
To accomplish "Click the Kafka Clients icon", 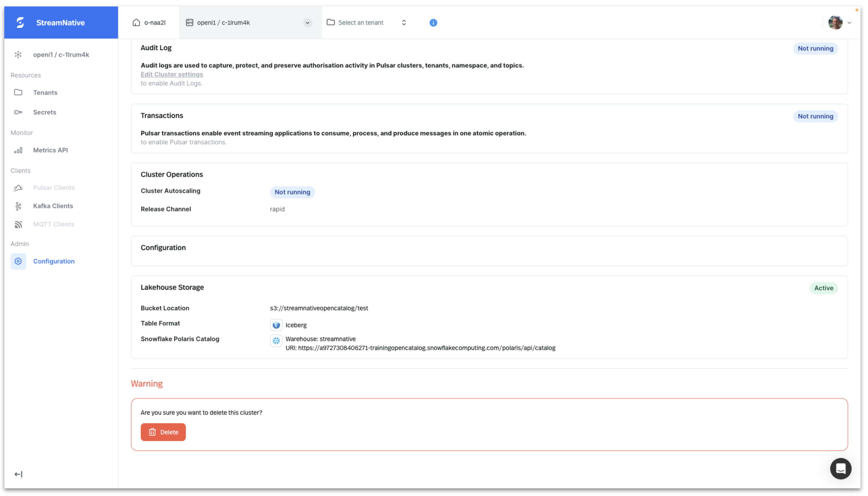I will click(x=18, y=206).
